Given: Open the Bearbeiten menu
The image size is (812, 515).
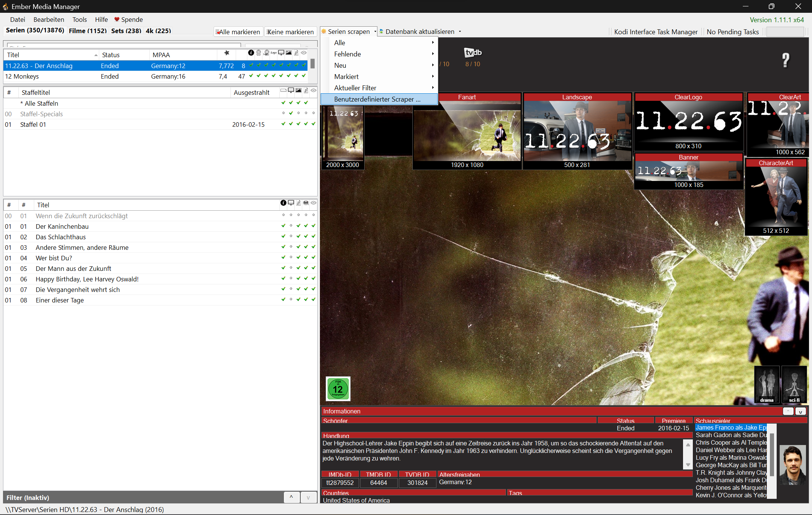Looking at the screenshot, I should 49,20.
